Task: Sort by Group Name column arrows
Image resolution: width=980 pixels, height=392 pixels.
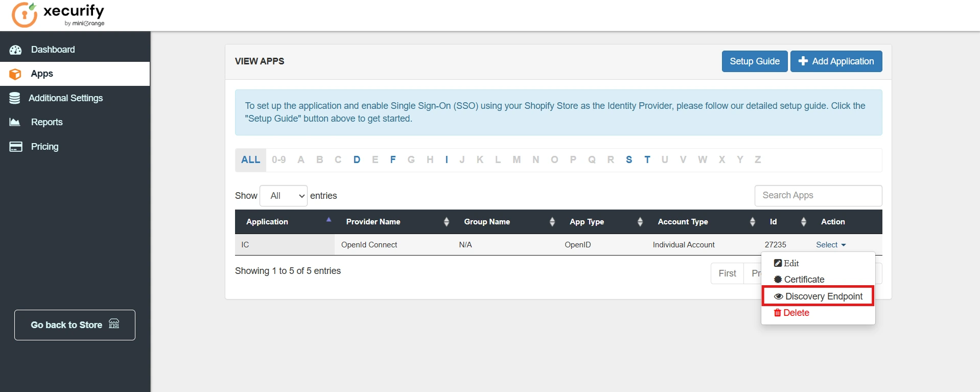Action: (x=552, y=222)
